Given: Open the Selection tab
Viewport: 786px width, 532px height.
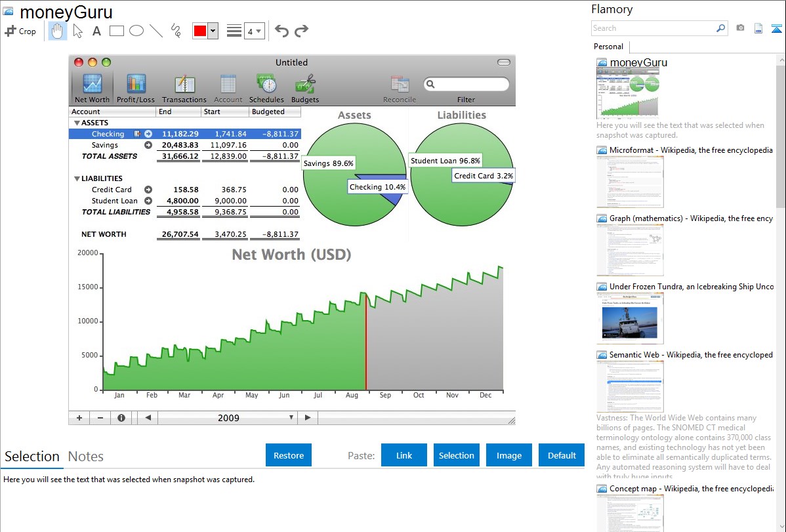Looking at the screenshot, I should point(31,457).
